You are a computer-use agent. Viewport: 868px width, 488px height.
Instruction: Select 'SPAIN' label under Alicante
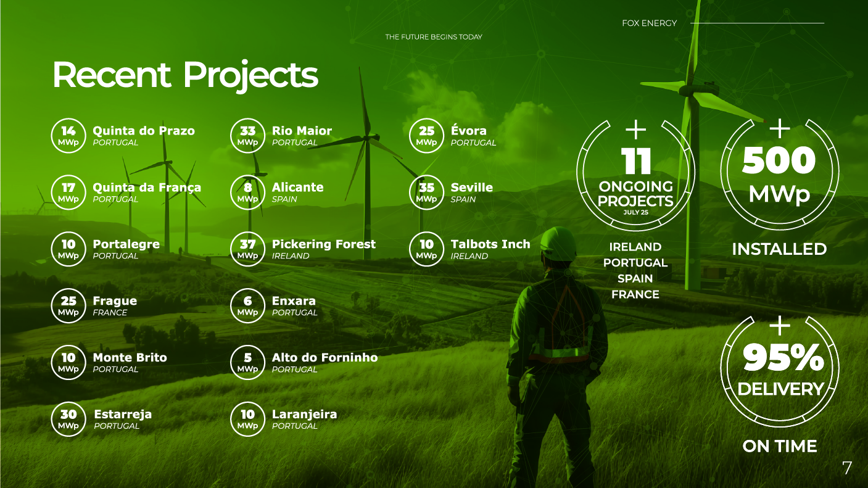[x=284, y=199]
